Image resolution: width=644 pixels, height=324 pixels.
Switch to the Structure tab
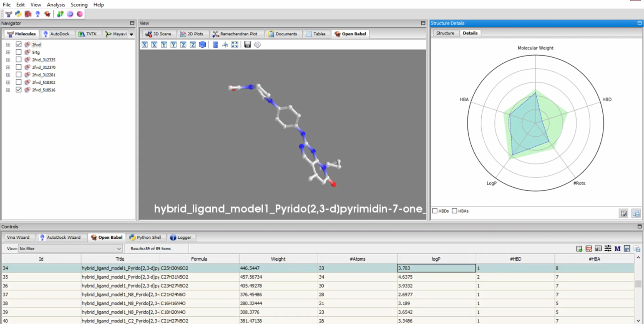point(445,33)
